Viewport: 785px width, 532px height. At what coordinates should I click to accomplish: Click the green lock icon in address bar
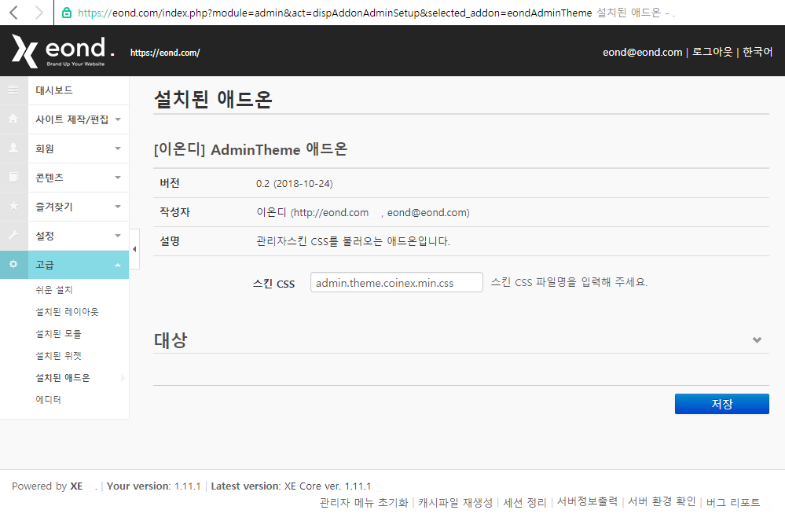67,13
